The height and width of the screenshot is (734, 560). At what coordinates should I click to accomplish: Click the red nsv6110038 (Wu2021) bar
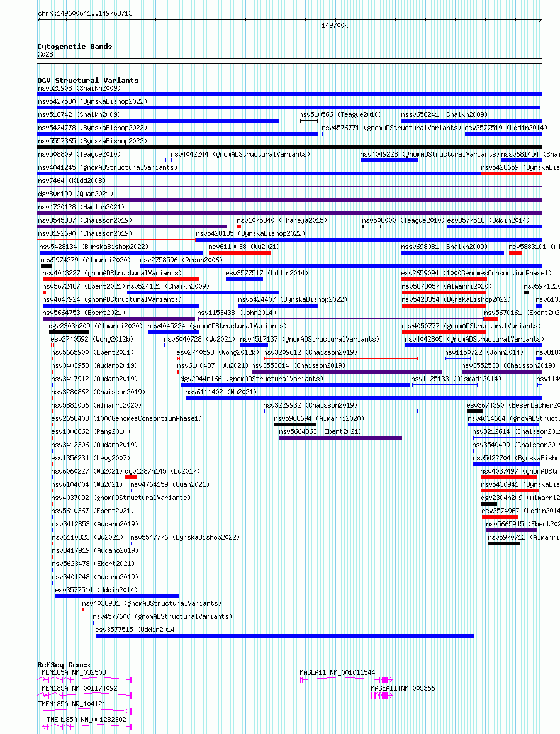coord(239,253)
